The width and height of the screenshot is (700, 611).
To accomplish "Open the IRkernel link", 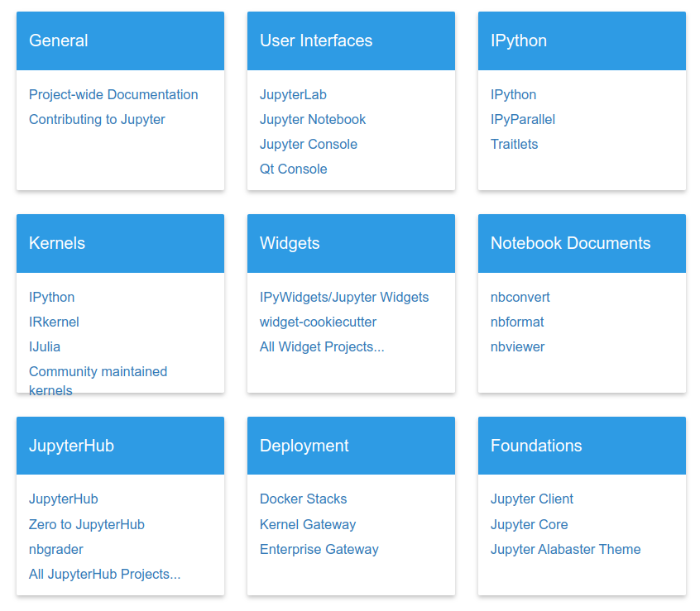I will (54, 322).
